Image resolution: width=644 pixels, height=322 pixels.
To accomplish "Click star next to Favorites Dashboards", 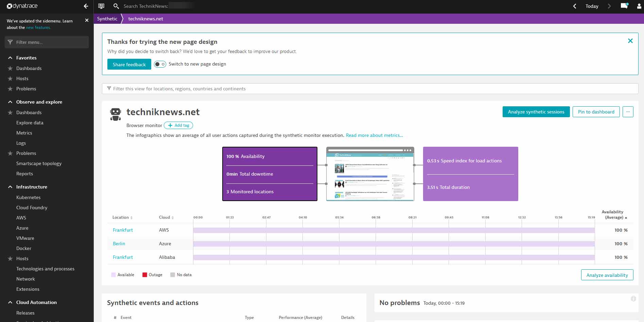I will 10,68.
